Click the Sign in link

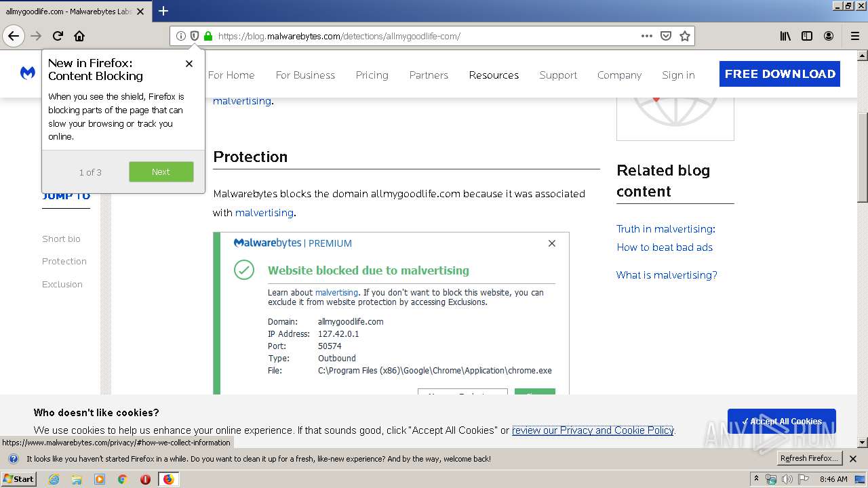pyautogui.click(x=678, y=75)
